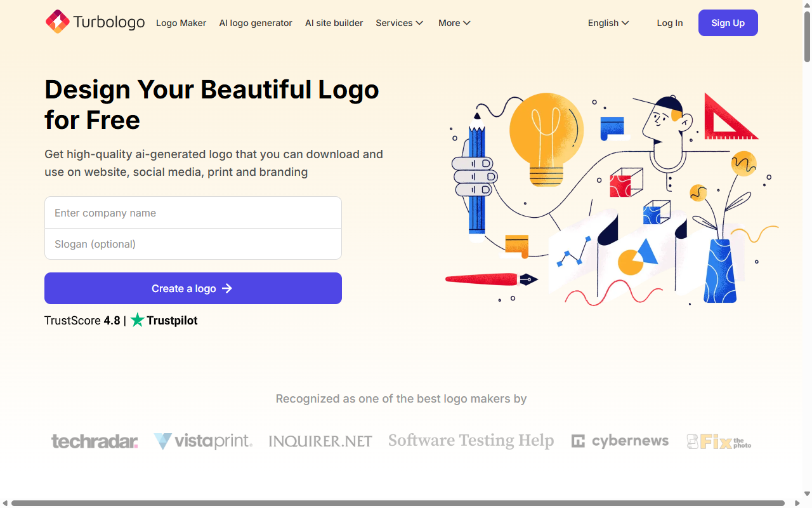Image resolution: width=812 pixels, height=508 pixels.
Task: Click the Sign Up button
Action: (728, 23)
